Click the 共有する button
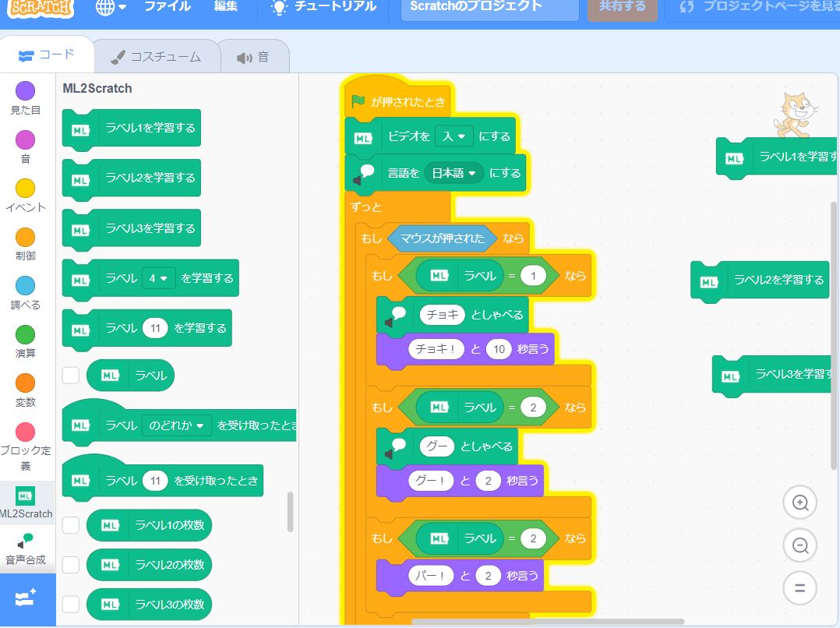 point(622,7)
